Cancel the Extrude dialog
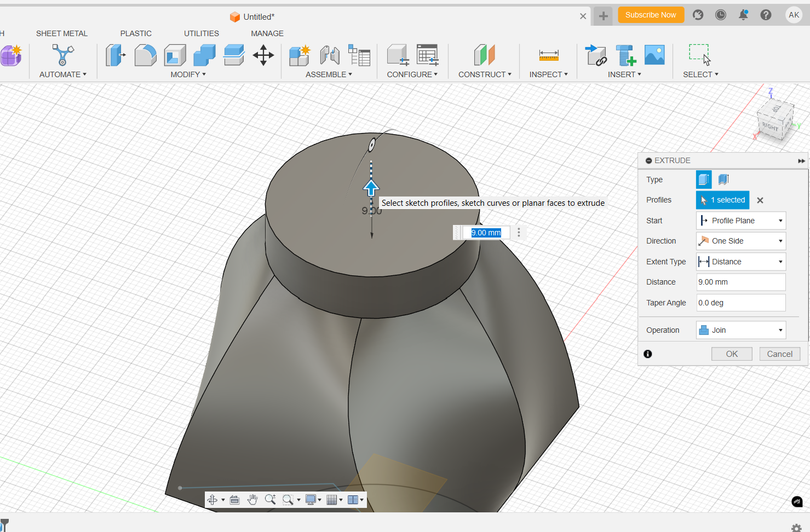This screenshot has width=810, height=532. [780, 354]
